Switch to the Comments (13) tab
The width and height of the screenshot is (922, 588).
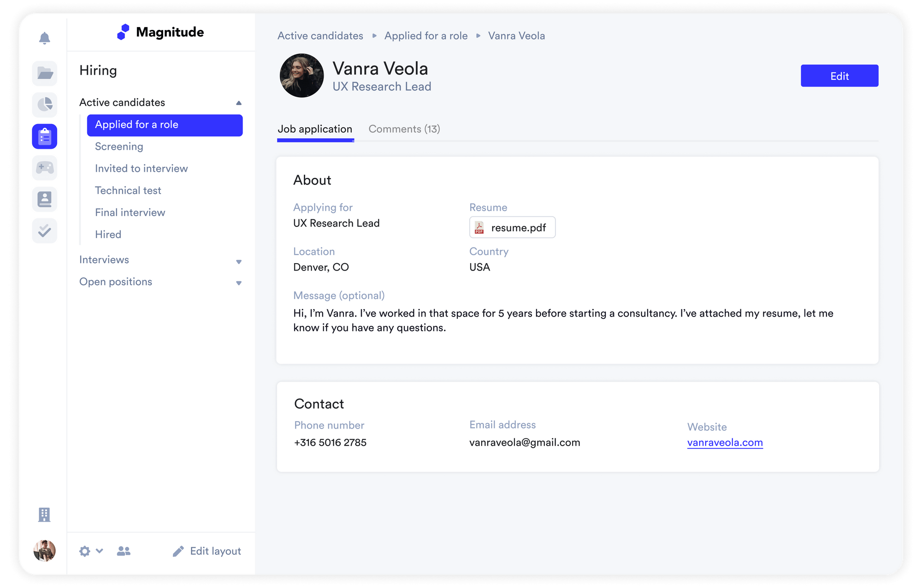click(404, 129)
